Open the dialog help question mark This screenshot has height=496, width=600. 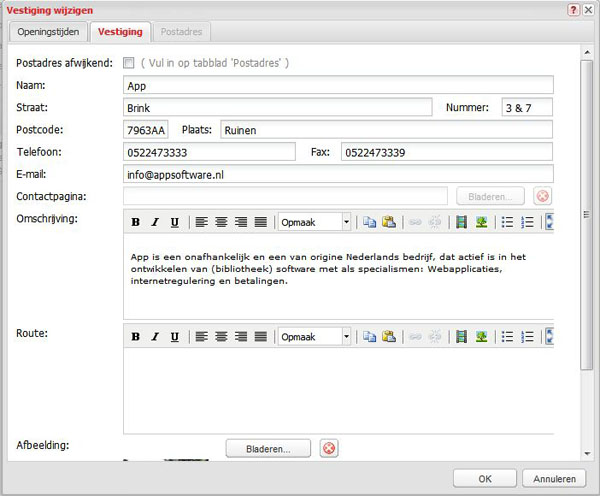(573, 10)
